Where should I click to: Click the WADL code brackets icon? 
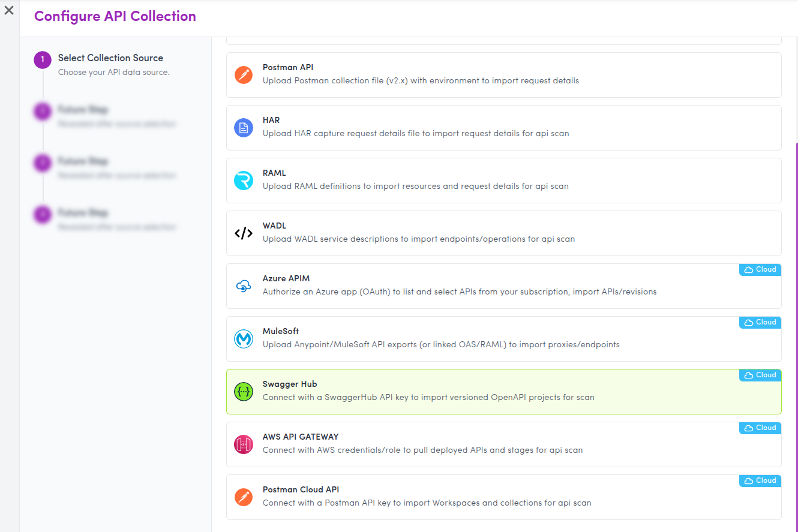tap(243, 233)
